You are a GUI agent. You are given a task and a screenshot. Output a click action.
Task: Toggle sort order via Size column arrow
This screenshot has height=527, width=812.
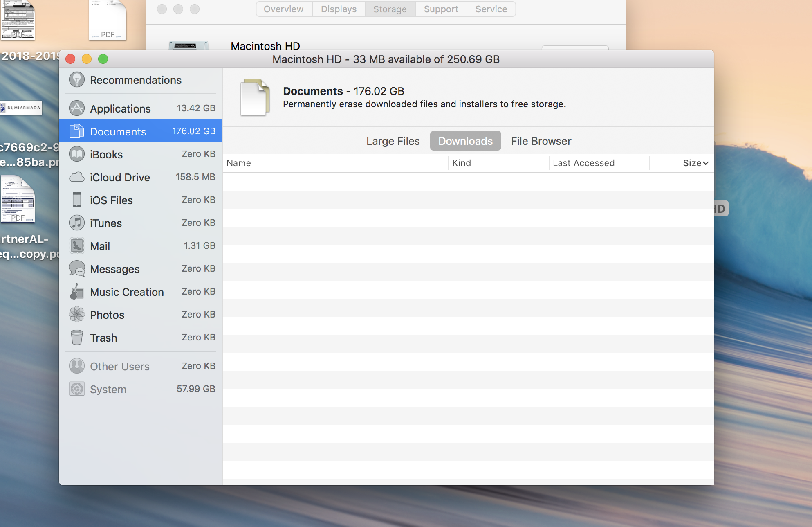(x=705, y=163)
